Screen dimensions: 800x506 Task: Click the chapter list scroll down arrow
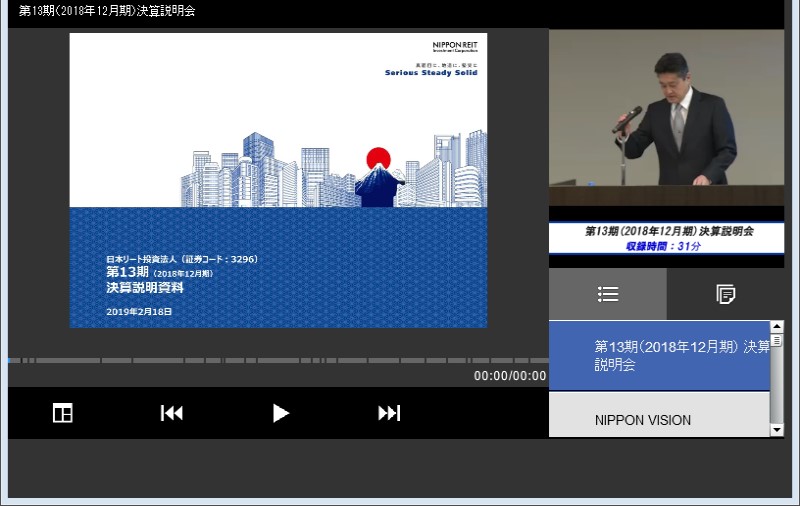pos(777,430)
